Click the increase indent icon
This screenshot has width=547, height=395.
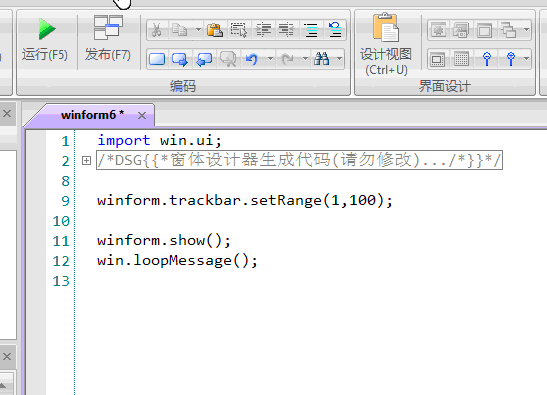click(263, 30)
